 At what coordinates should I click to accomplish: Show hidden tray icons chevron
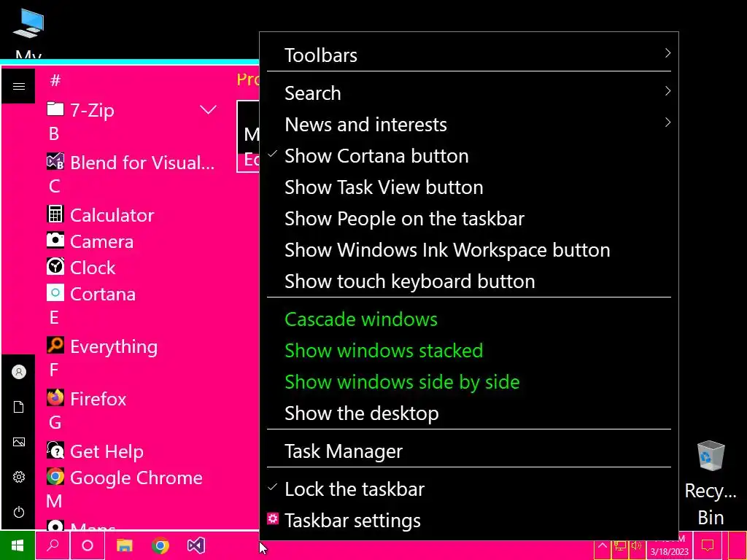coord(602,545)
